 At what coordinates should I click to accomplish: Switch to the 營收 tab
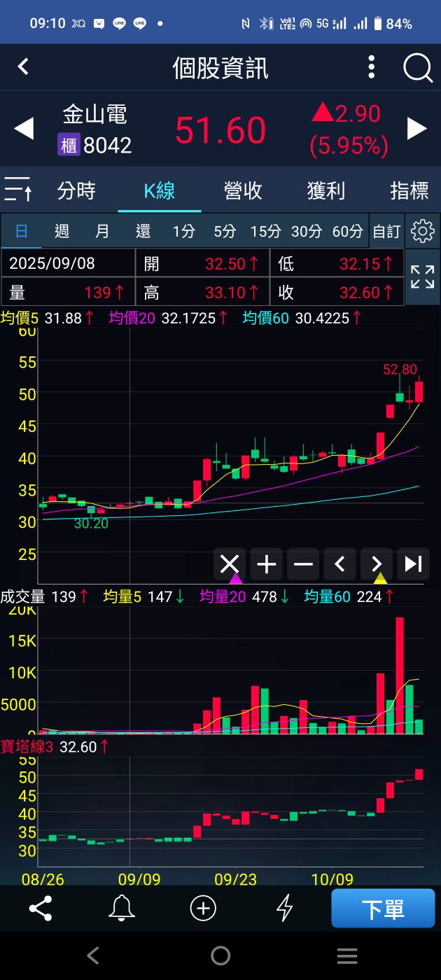point(243,190)
